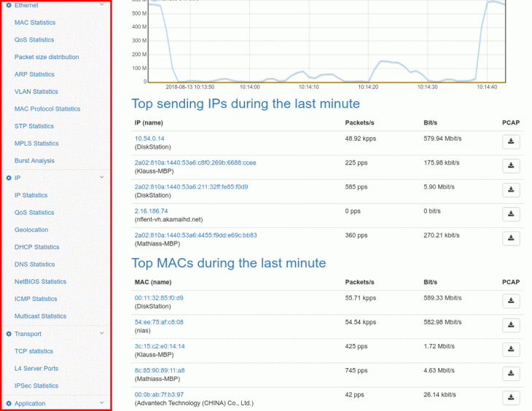Open IP address 10.54.0.14 details
The width and height of the screenshot is (532, 411).
149,138
